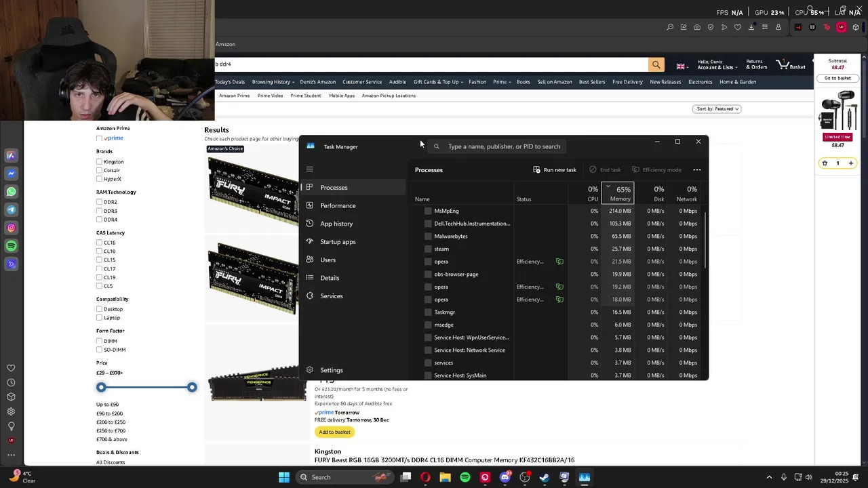Open Details page in Task Manager
Viewport: 868px width, 488px height.
(353, 278)
